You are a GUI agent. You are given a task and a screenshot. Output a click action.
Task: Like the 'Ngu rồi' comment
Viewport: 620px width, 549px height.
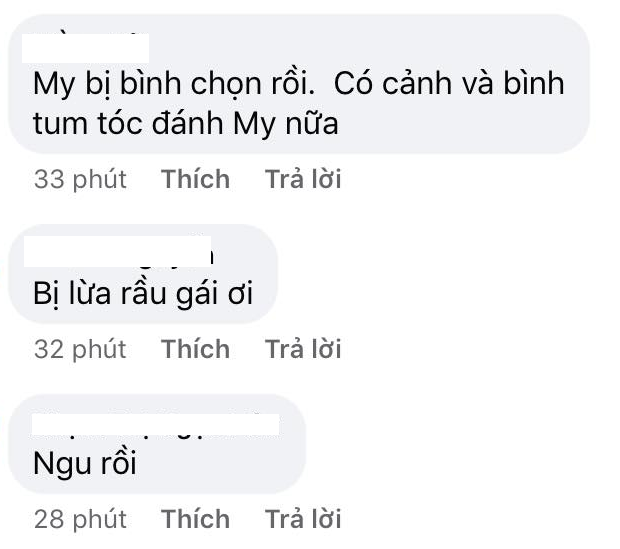196,519
